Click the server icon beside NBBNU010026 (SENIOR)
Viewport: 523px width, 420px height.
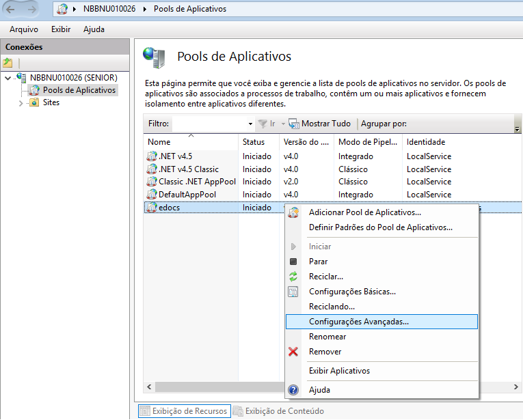pyautogui.click(x=22, y=78)
